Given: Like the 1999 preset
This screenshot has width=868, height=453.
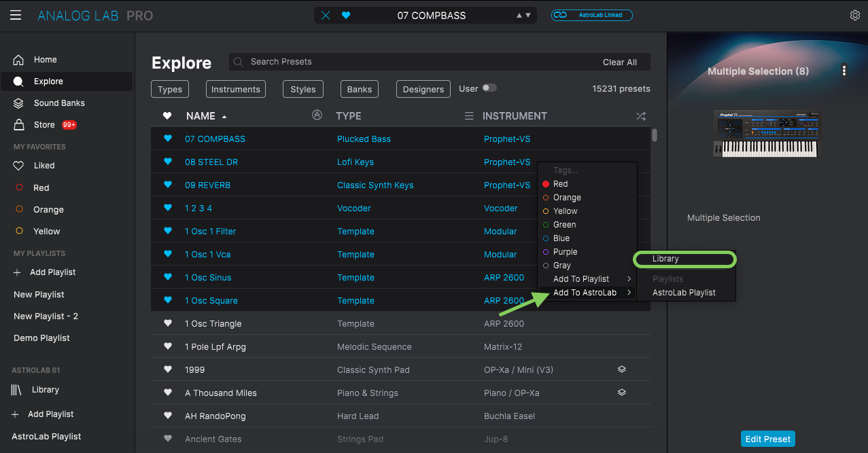Looking at the screenshot, I should click(168, 369).
